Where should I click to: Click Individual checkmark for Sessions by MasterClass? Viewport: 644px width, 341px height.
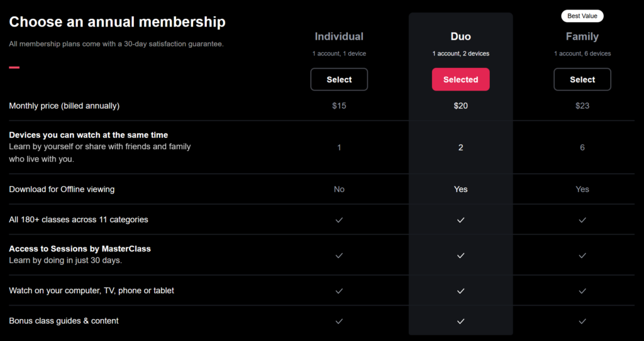(x=339, y=255)
